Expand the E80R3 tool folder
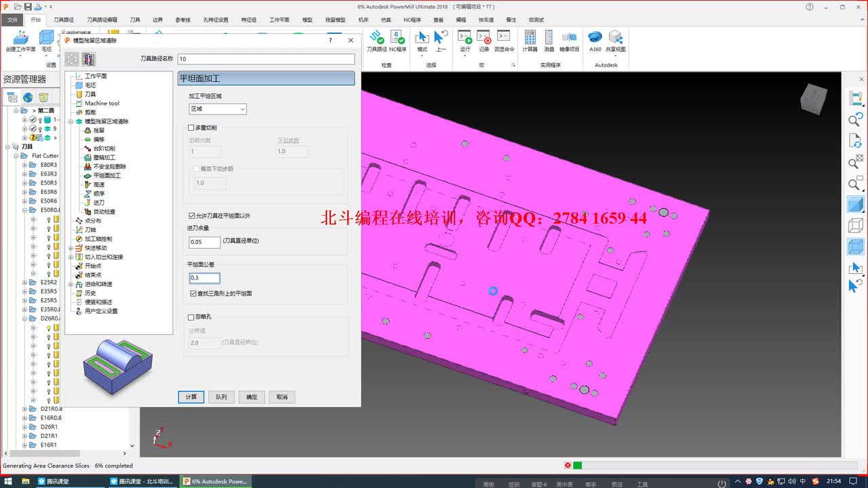 coord(25,165)
